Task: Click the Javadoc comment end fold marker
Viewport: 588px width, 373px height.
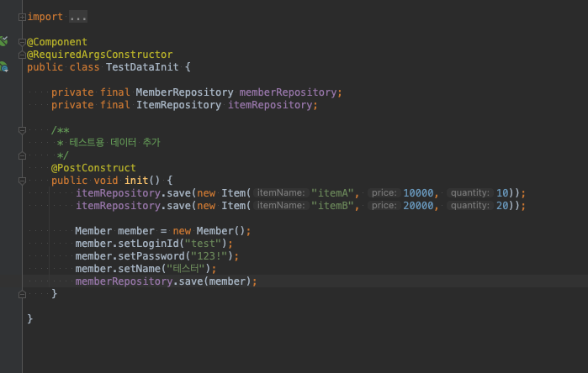Action: (x=22, y=155)
